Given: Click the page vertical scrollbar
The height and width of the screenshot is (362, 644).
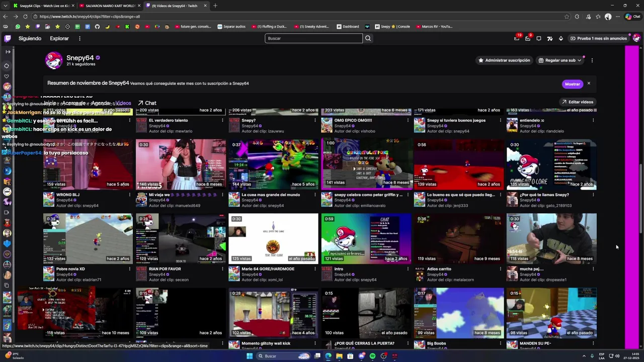Looking at the screenshot, I should point(641,199).
